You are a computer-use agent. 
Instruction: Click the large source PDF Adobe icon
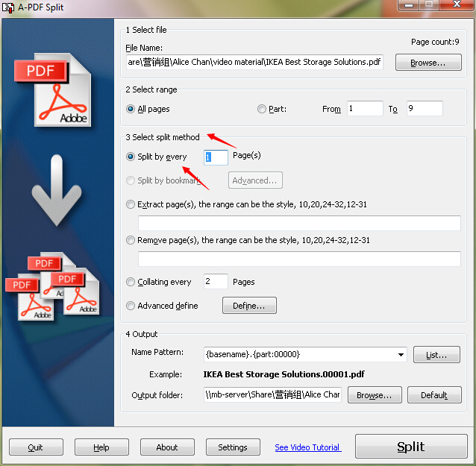[x=53, y=89]
